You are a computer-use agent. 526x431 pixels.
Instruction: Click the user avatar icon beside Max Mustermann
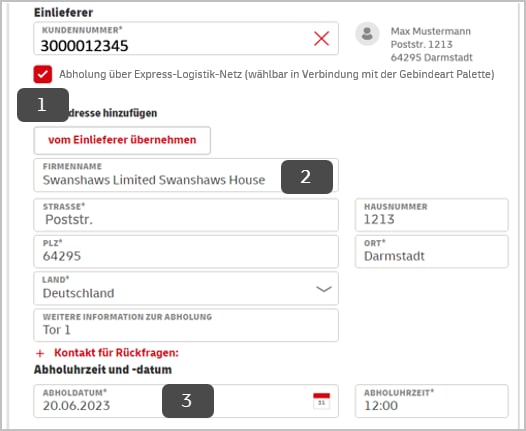(367, 34)
